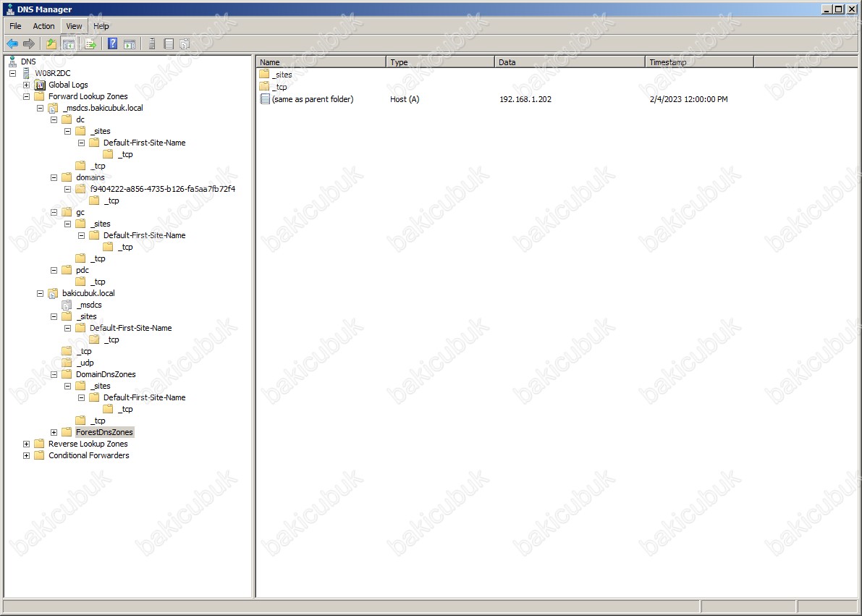Click the gc folder icon

pyautogui.click(x=67, y=212)
